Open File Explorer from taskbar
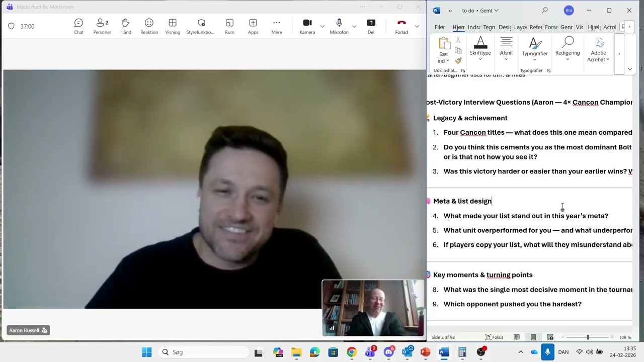This screenshot has height=362, width=644. coord(296,352)
